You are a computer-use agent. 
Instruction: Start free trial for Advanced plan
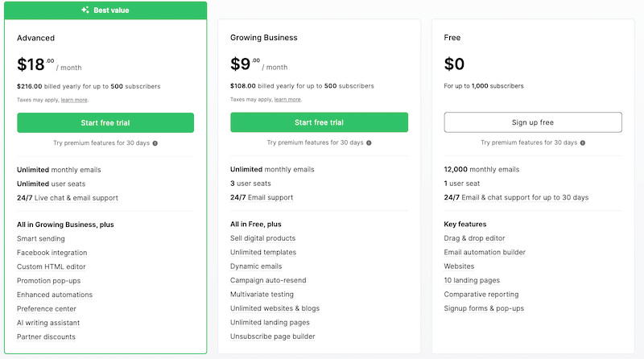point(105,123)
